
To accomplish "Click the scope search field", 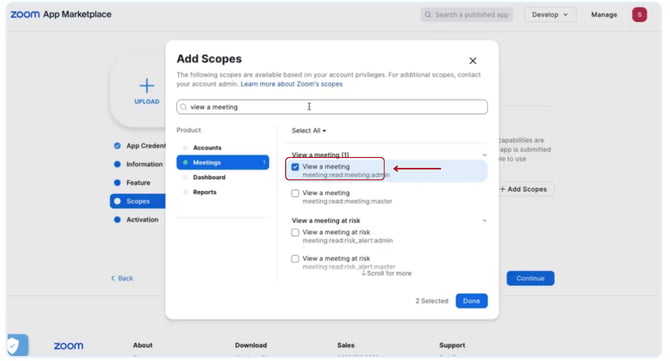I will point(332,107).
